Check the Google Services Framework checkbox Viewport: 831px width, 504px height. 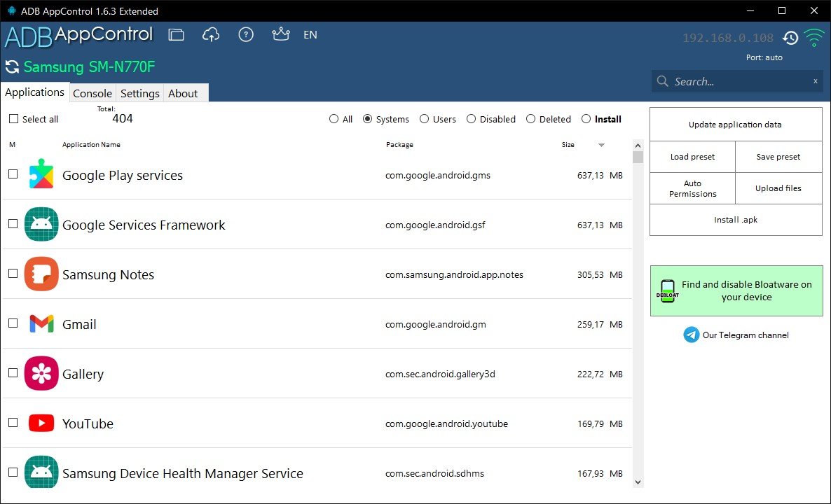[x=13, y=224]
